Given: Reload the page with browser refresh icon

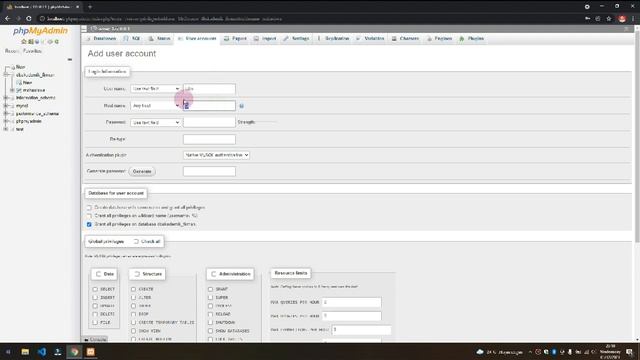Looking at the screenshot, I should pyautogui.click(x=29, y=19).
